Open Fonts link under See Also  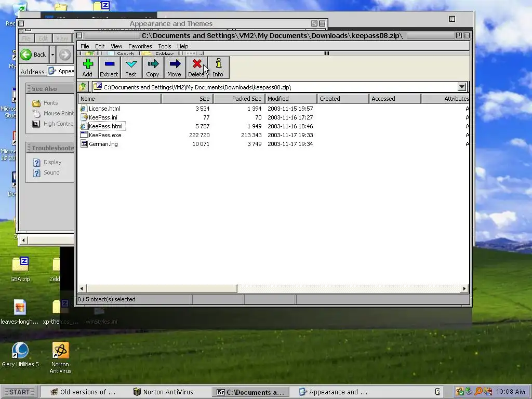pyautogui.click(x=50, y=103)
